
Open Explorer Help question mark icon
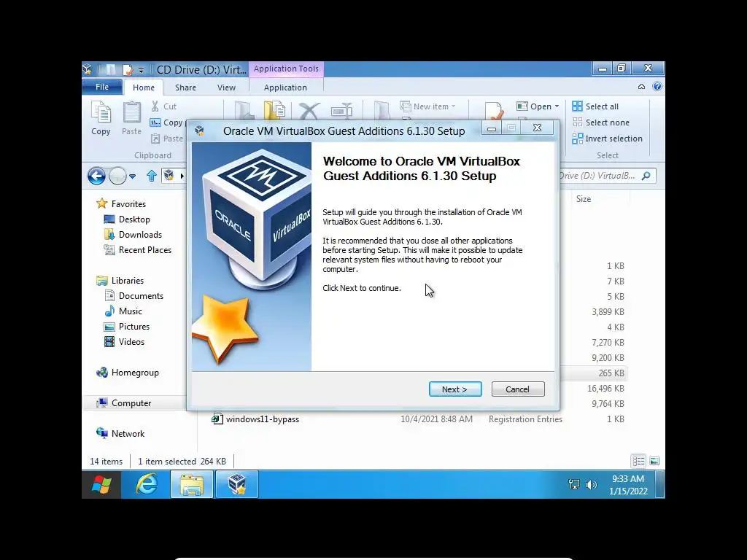[657, 86]
